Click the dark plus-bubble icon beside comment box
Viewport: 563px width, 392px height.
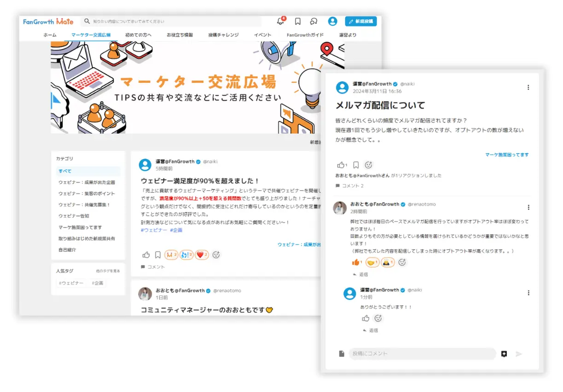[504, 354]
